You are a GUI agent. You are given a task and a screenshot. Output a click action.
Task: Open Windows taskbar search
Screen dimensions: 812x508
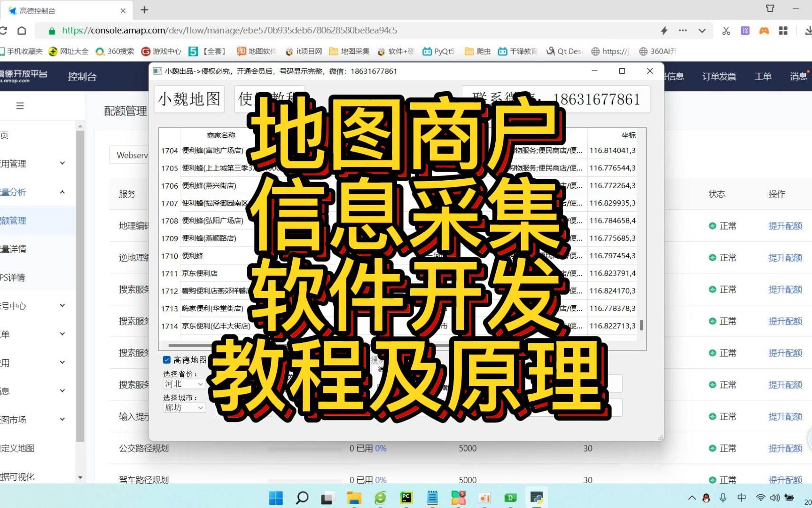pos(302,498)
